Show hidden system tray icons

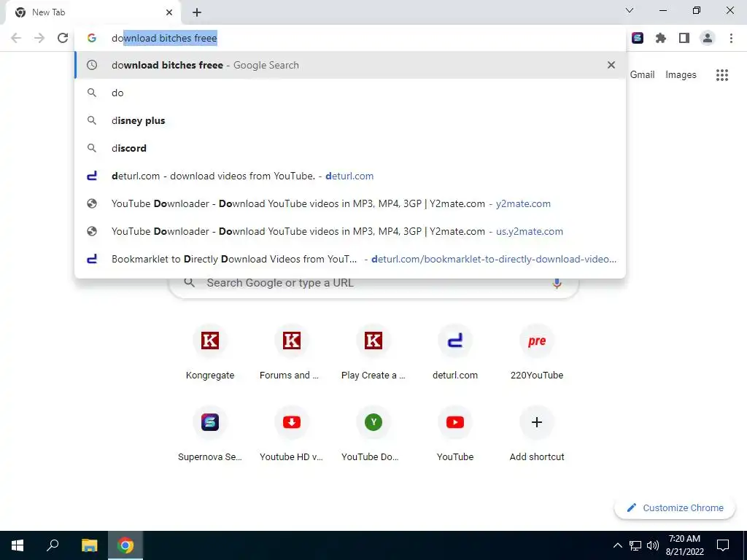click(x=617, y=545)
